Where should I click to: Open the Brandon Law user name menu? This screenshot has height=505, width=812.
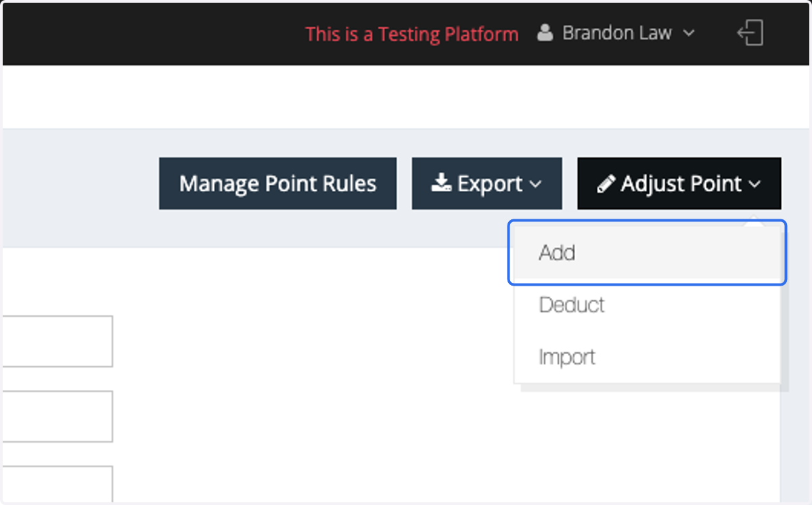[x=617, y=33]
